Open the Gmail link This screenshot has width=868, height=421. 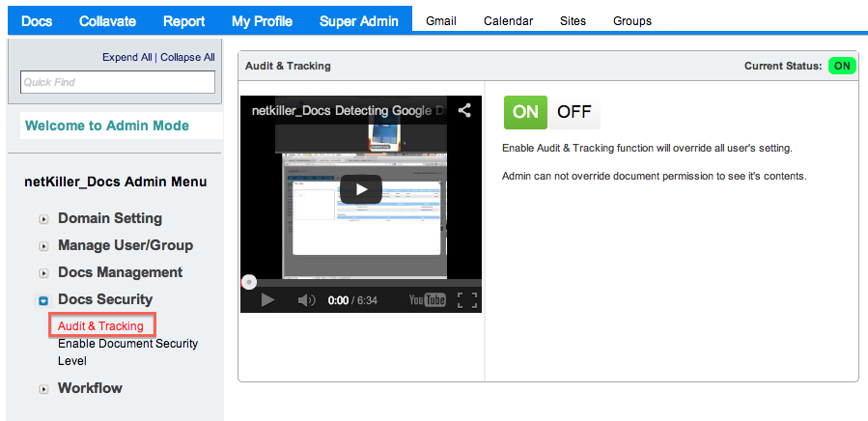click(x=441, y=21)
